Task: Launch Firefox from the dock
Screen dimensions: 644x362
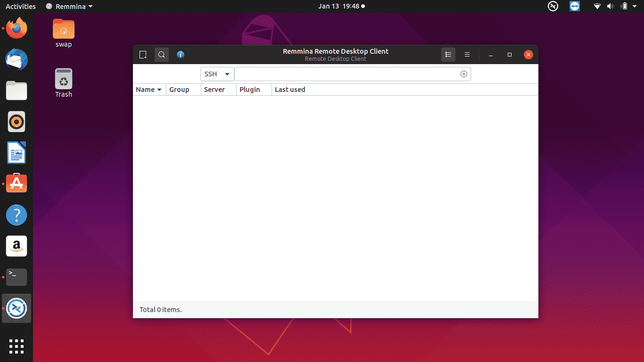Action: pos(17,28)
